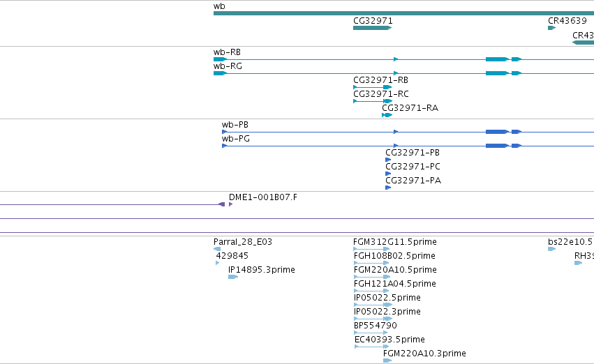Select the CR43639 gene glyph
Image resolution: width=594 pixels, height=364 pixels.
click(551, 28)
